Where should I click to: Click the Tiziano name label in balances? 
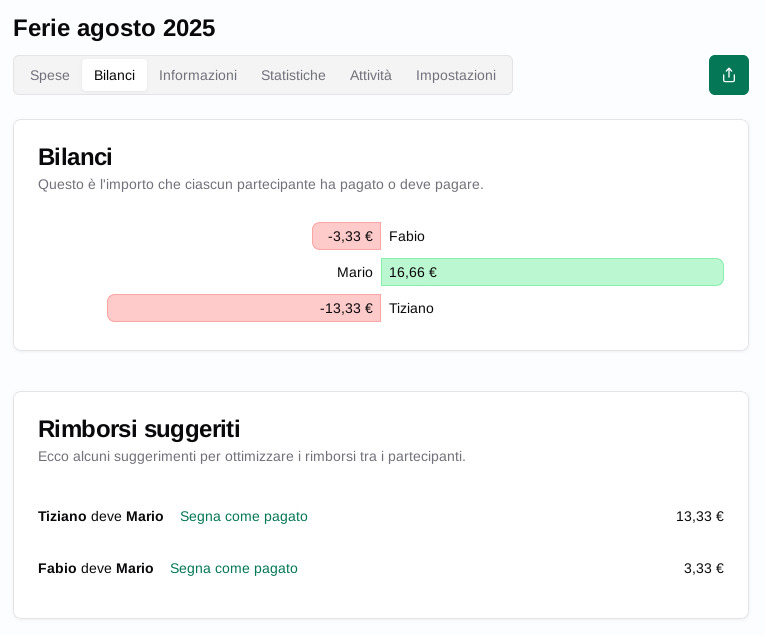411,308
